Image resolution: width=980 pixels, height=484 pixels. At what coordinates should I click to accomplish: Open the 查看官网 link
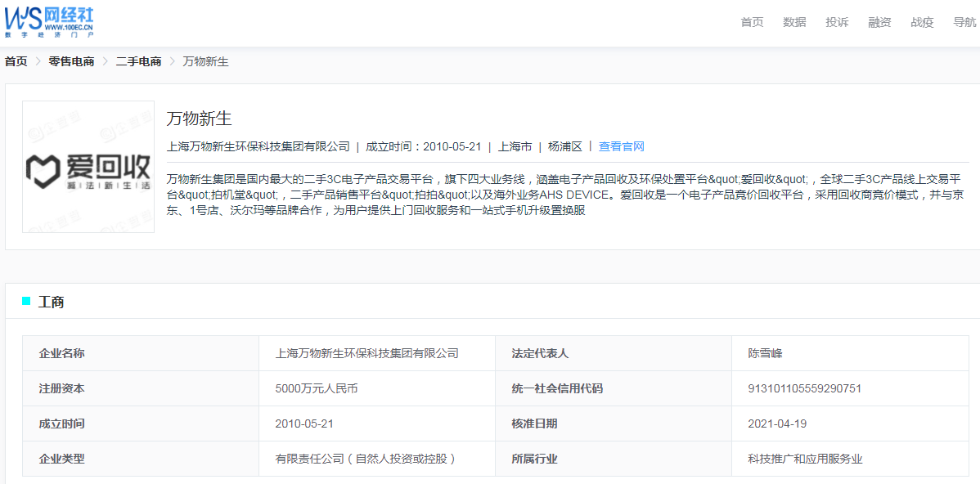[621, 147]
